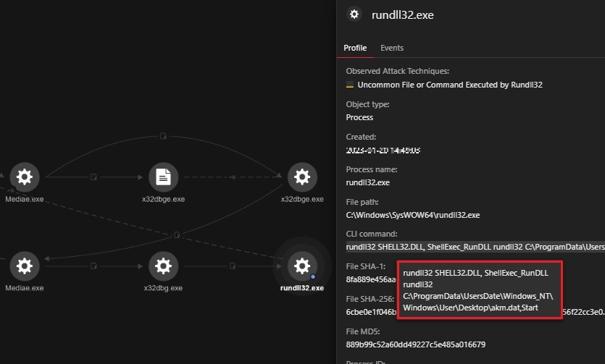Select the x32dbge.exe process gear node

point(302,177)
